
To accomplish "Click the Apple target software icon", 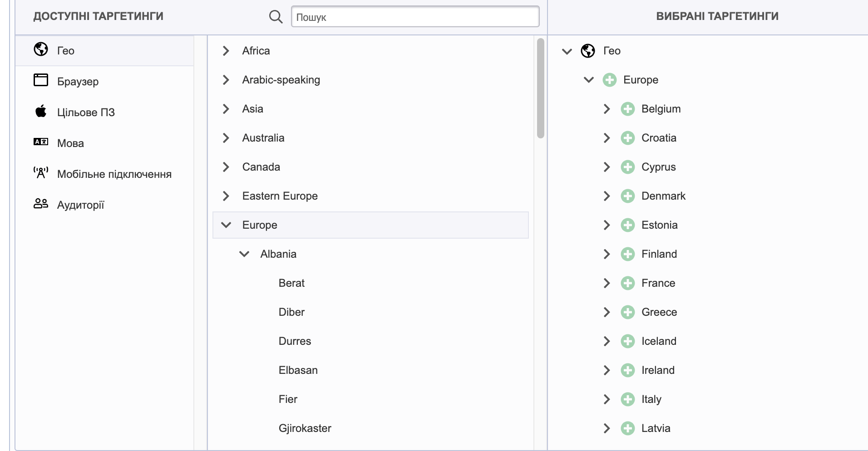I will point(41,111).
